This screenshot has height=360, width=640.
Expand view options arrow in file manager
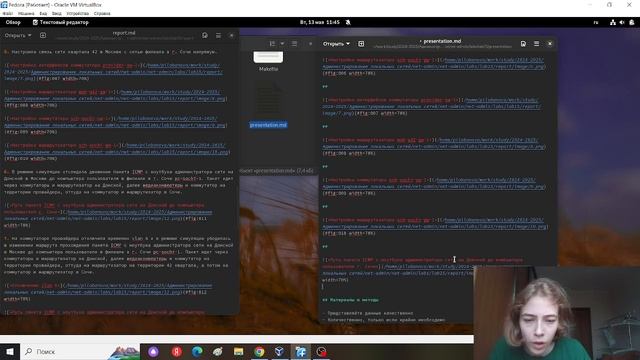(282, 44)
